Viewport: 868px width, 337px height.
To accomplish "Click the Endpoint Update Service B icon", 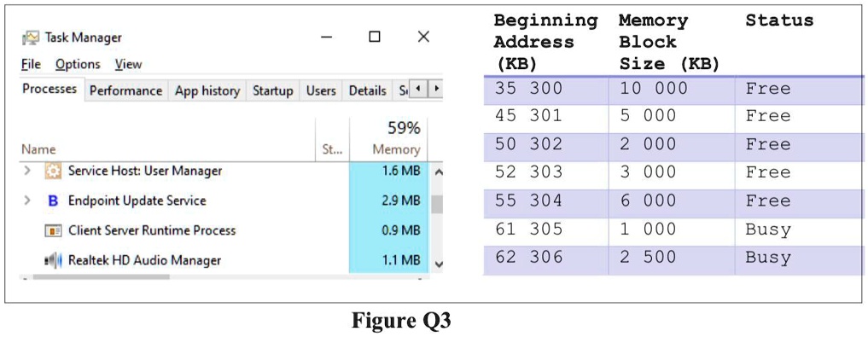I will 53,200.
